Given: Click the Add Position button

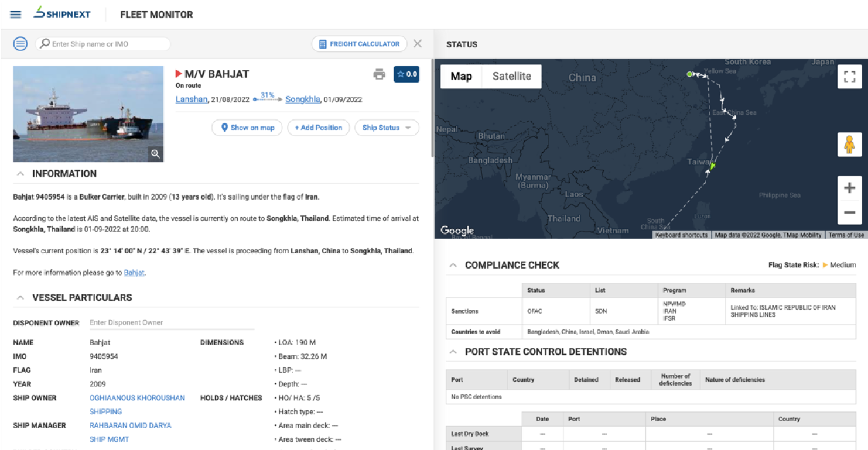Looking at the screenshot, I should click(x=319, y=128).
